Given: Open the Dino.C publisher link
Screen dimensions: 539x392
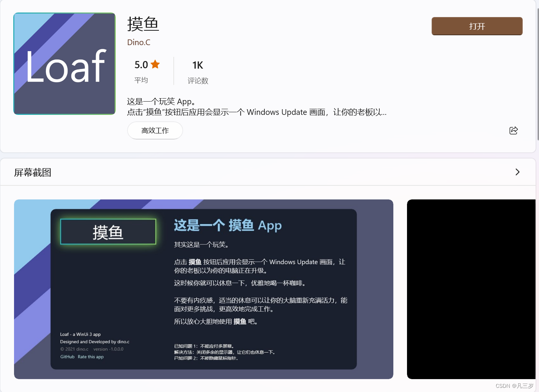Looking at the screenshot, I should tap(139, 42).
